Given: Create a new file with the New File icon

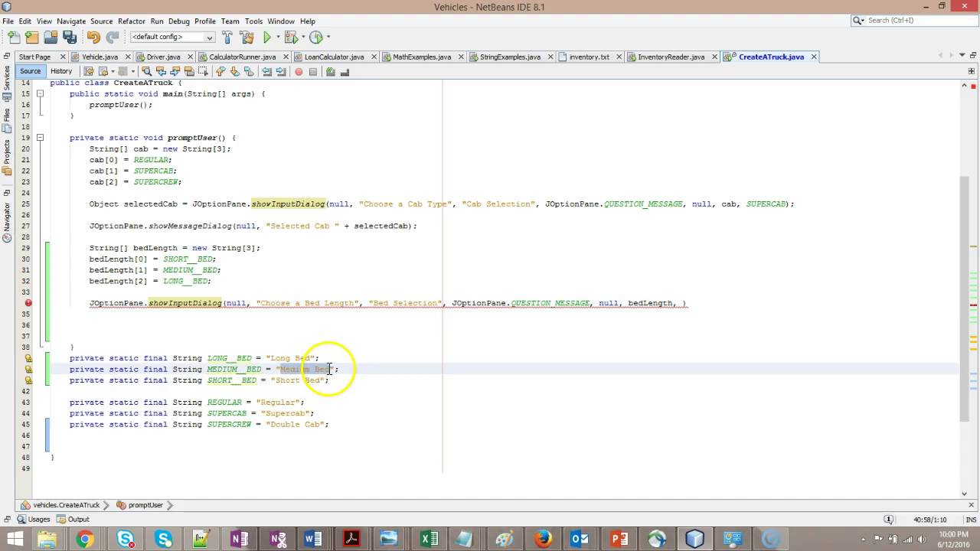Looking at the screenshot, I should click(x=14, y=37).
